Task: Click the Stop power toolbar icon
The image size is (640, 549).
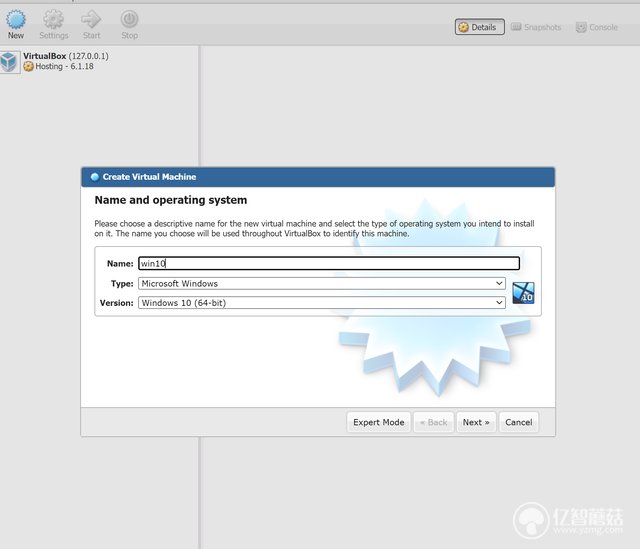Action: click(x=129, y=19)
